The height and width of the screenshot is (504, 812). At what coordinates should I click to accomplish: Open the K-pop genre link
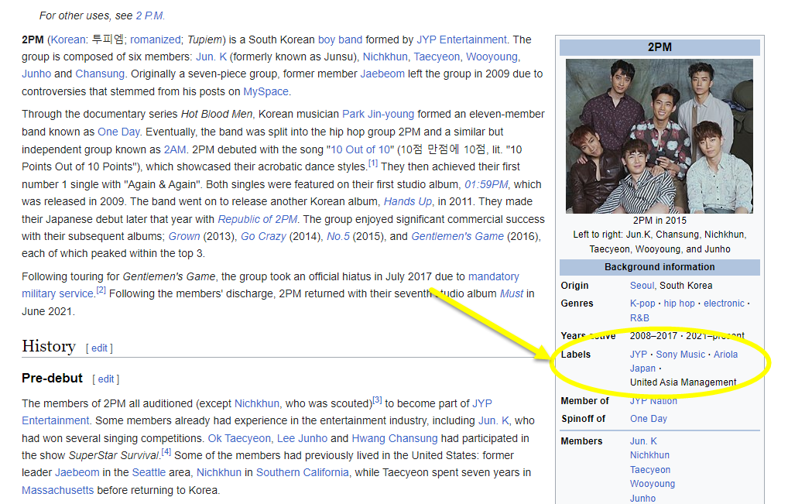(642, 303)
